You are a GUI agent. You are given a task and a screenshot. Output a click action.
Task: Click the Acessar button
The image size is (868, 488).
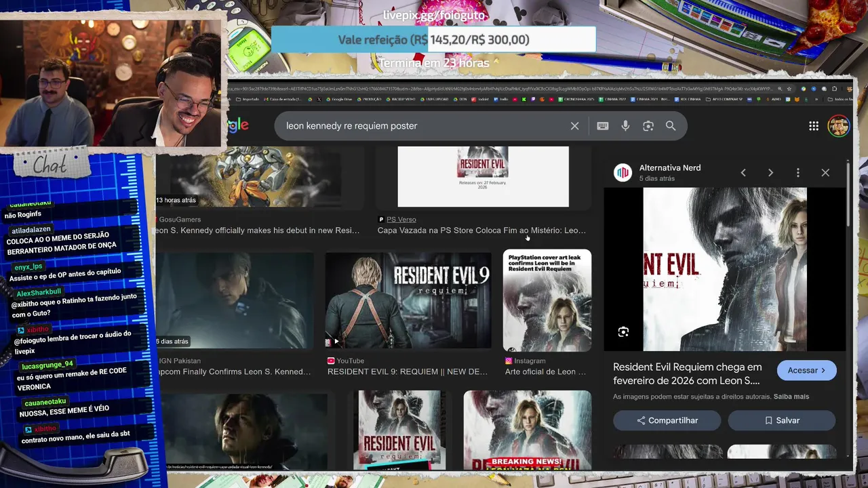(807, 370)
